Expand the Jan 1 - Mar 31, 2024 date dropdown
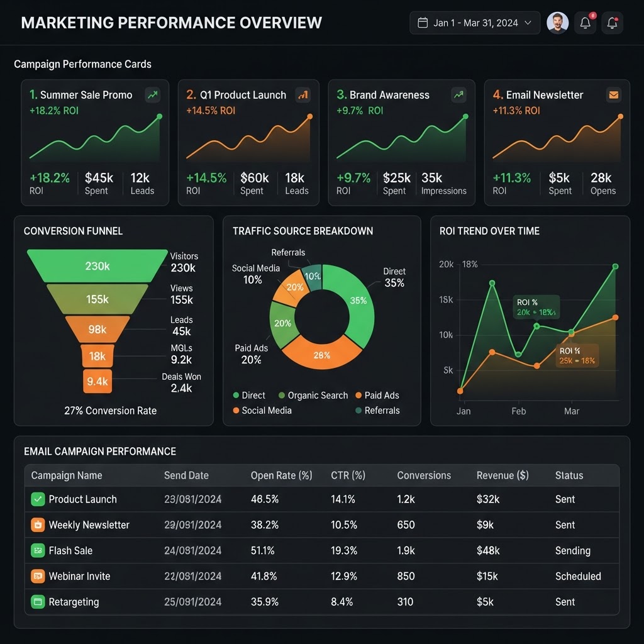 click(475, 23)
